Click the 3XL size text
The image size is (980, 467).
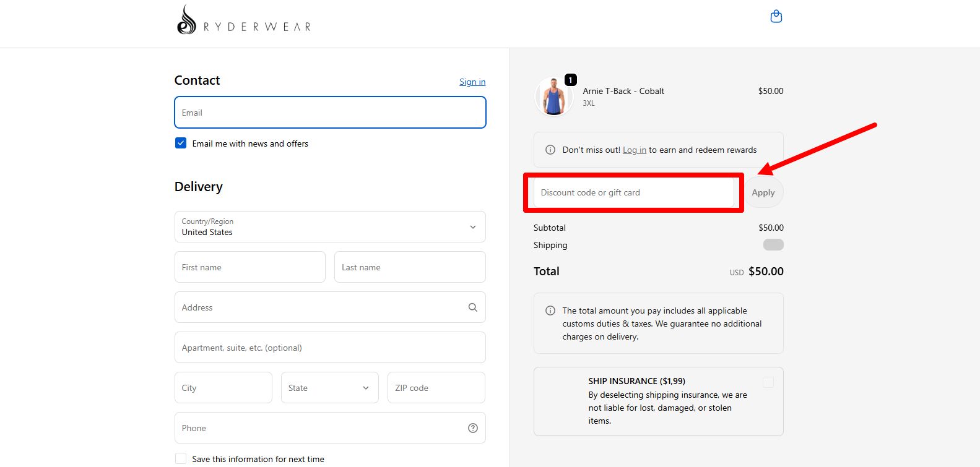pos(589,103)
